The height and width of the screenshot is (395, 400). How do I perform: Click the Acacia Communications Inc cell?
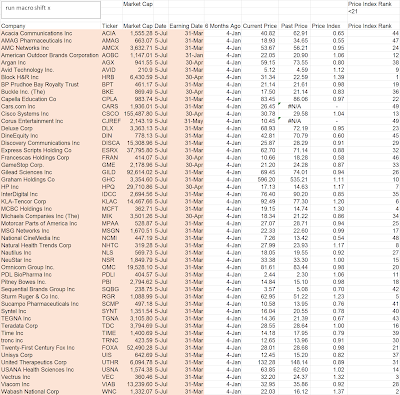pyautogui.click(x=51, y=33)
